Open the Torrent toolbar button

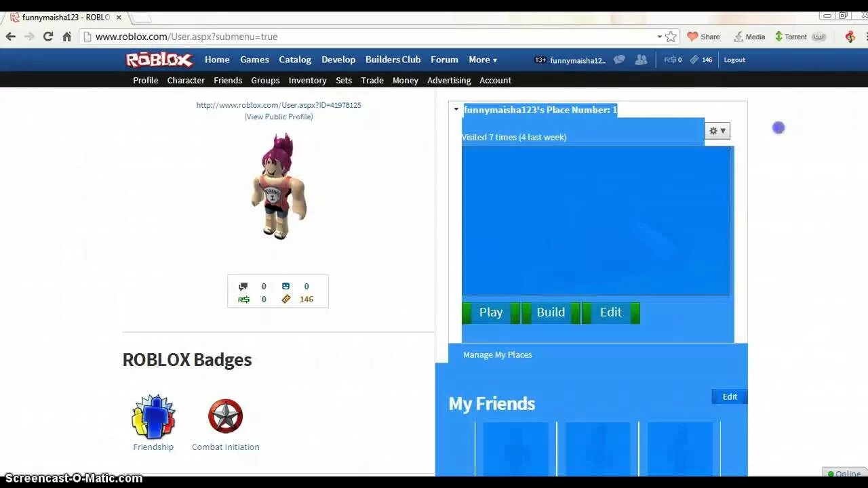click(791, 37)
